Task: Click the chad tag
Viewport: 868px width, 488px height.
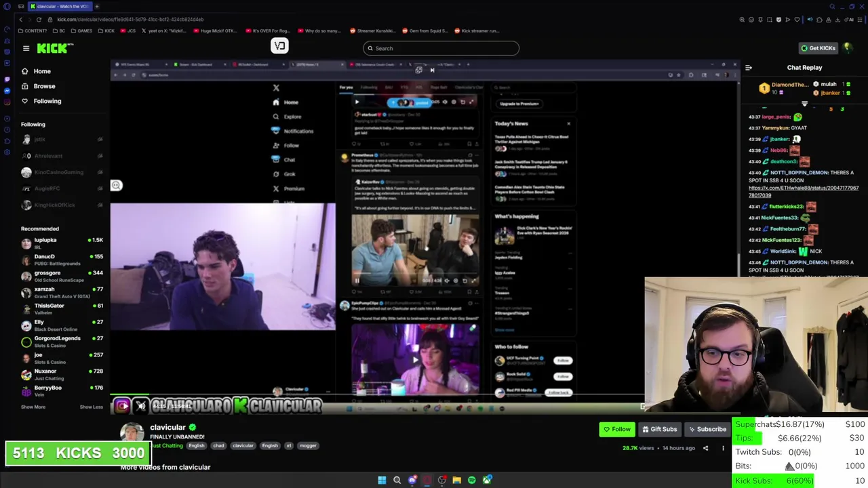Action: point(218,445)
